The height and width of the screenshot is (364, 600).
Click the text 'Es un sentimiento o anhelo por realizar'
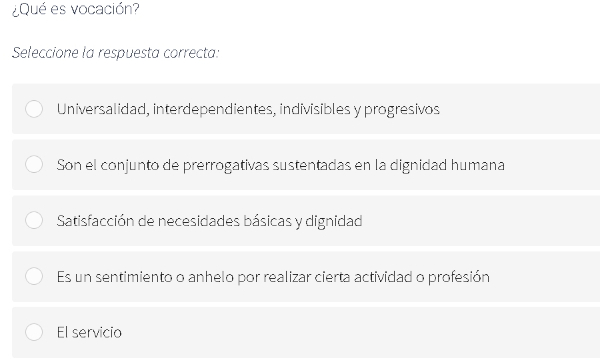coord(184,277)
